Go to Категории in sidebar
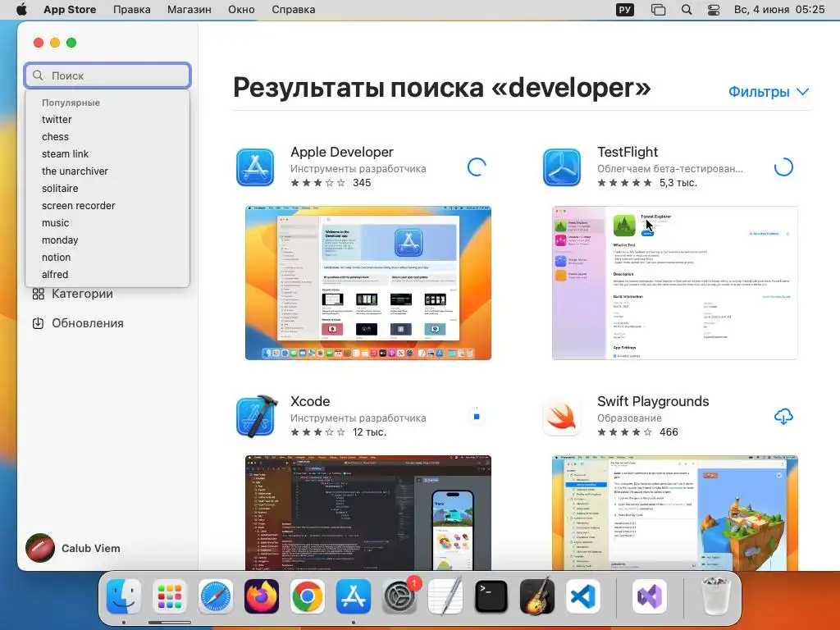The height and width of the screenshot is (630, 840). click(82, 294)
